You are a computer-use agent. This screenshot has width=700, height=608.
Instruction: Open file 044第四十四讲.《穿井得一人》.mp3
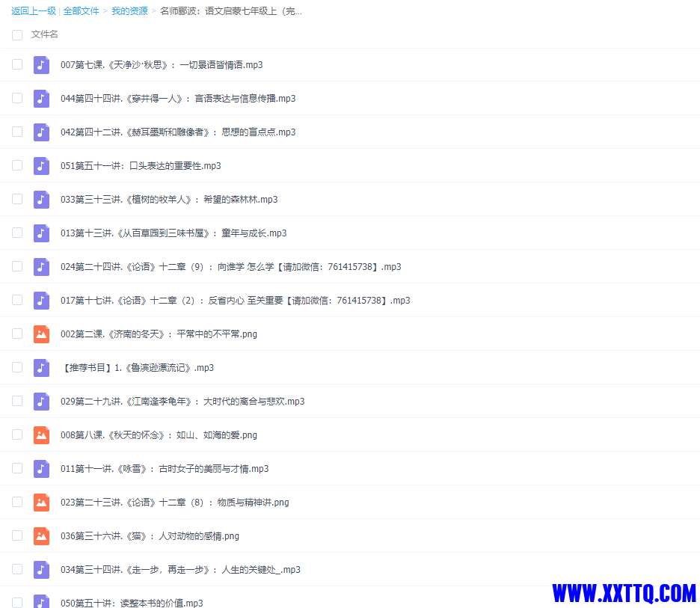click(x=178, y=99)
